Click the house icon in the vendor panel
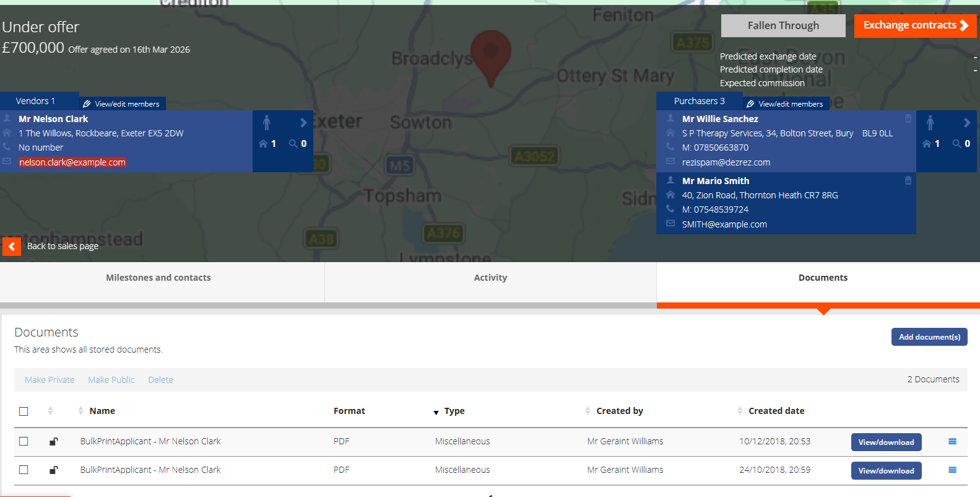Screen dimensions: 980x497 tap(263, 144)
